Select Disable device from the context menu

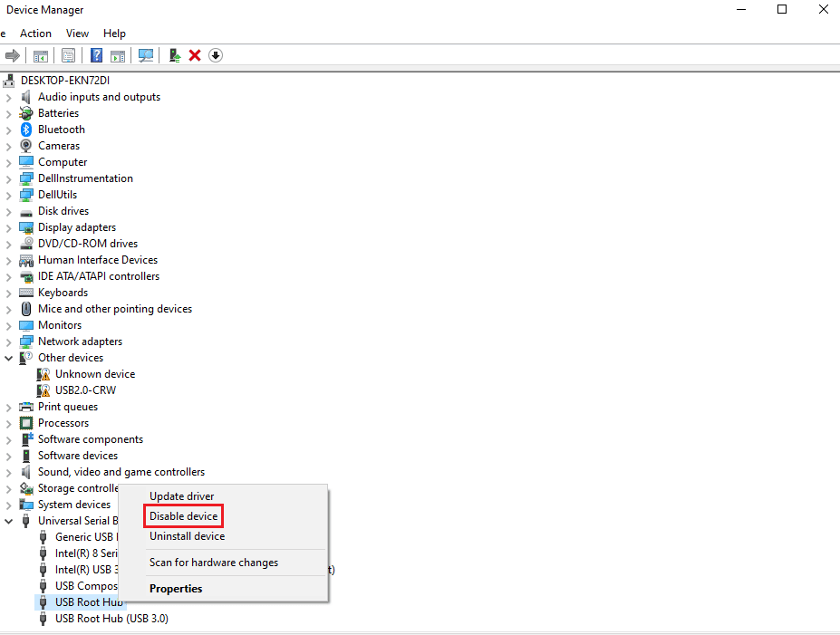pos(183,515)
